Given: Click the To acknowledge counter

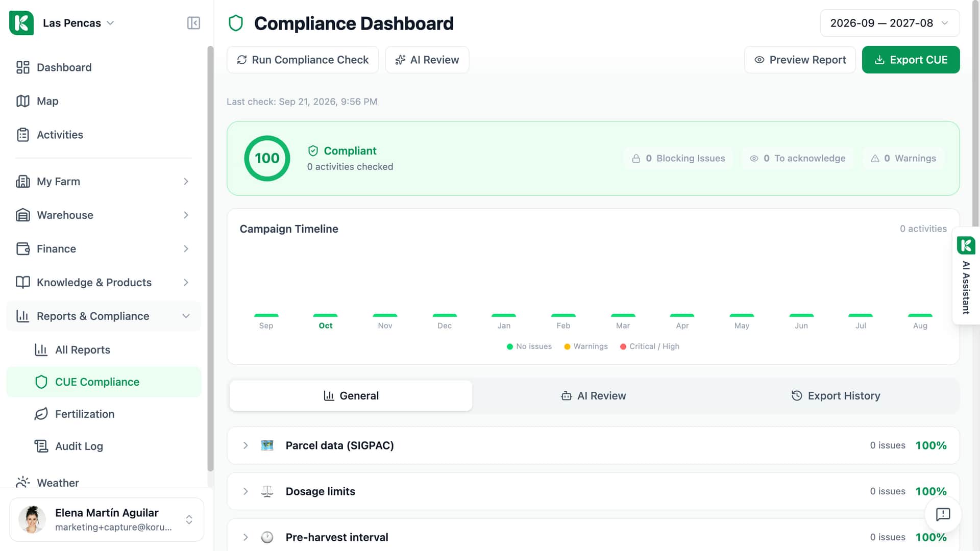Looking at the screenshot, I should coord(797,158).
